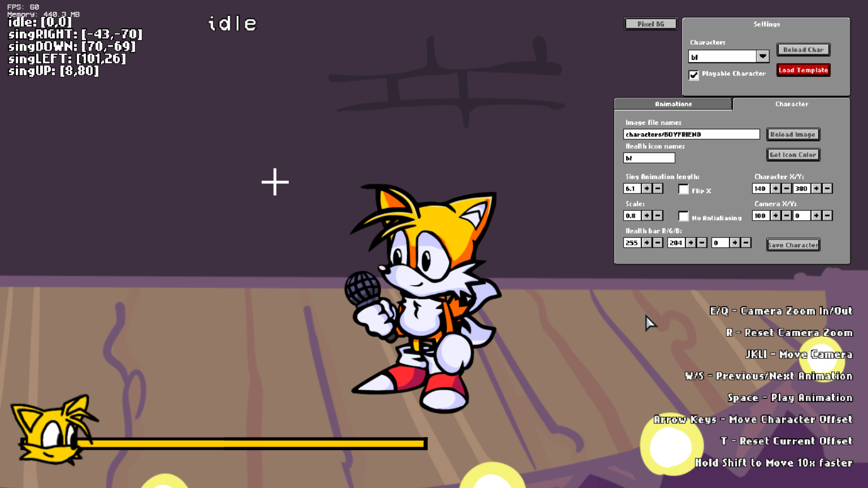Open the Character selection dropdown
Viewport: 868px width, 488px height.
[763, 56]
